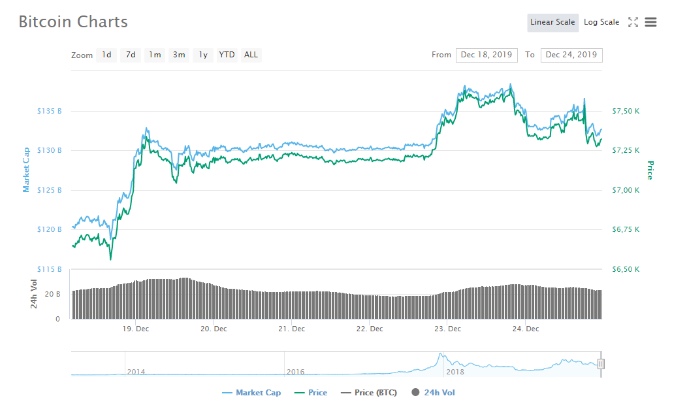Click the $7,00 K price label
This screenshot has height=410, width=675.
(625, 190)
